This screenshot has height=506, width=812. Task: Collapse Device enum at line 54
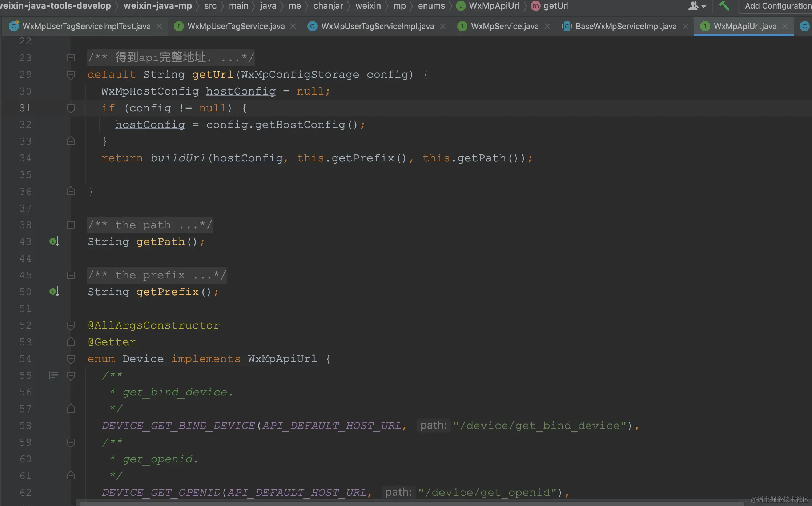pos(71,359)
